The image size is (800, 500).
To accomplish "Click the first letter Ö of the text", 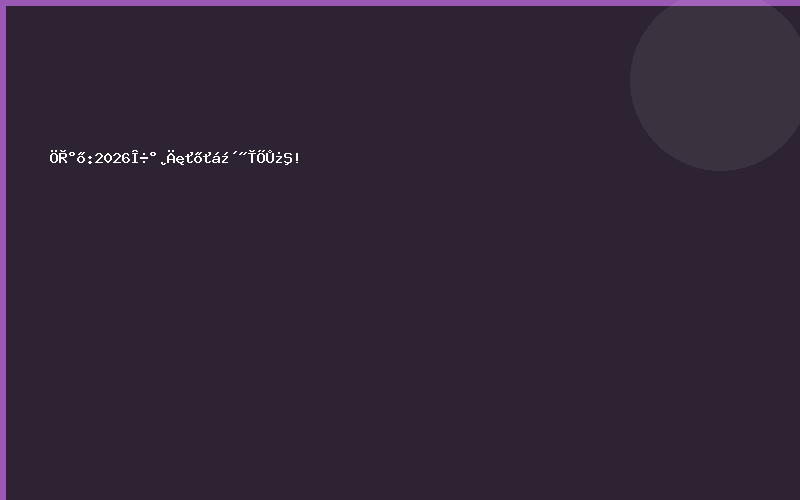I will (54, 157).
